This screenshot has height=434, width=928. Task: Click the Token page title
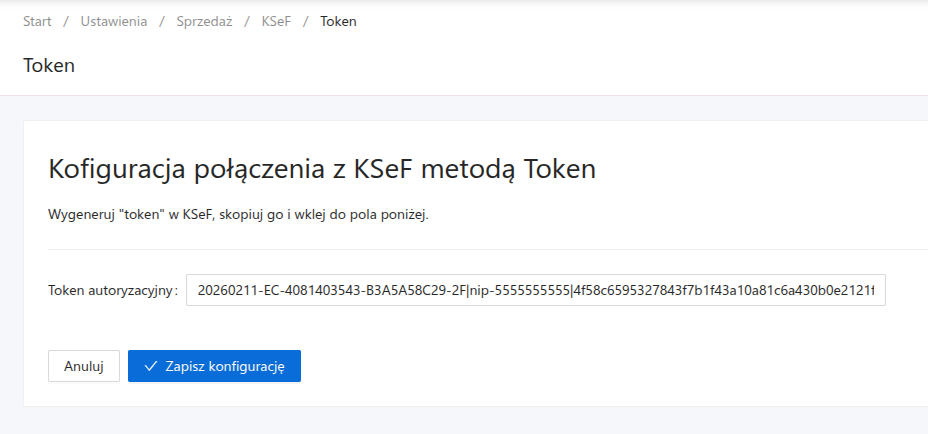tap(49, 66)
